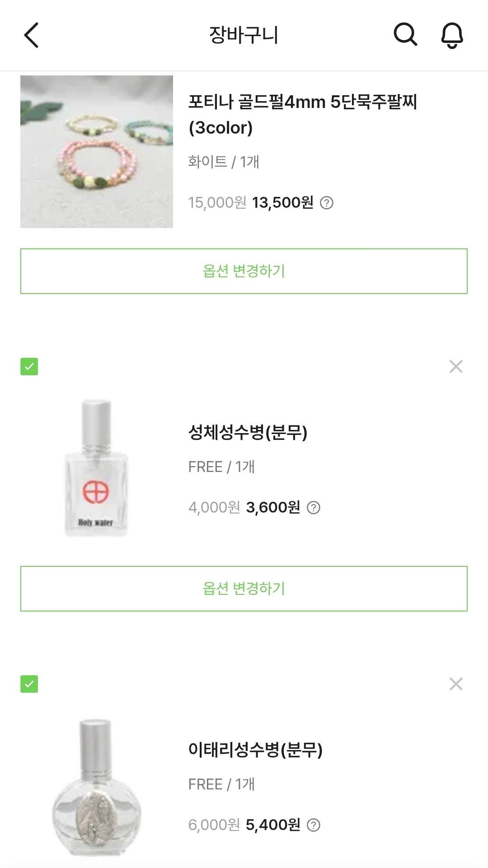Viewport: 488px width, 868px height.
Task: Go back using the left arrow
Action: (x=31, y=35)
